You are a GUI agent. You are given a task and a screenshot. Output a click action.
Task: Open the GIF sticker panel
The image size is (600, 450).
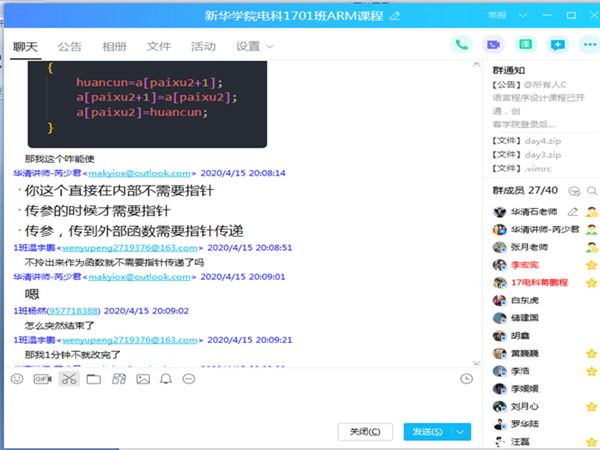pyautogui.click(x=42, y=379)
